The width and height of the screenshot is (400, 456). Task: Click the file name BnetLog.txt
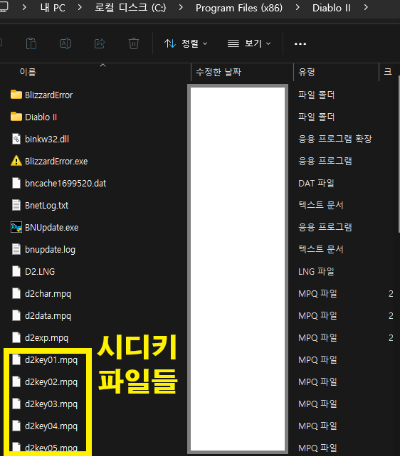tap(47, 205)
